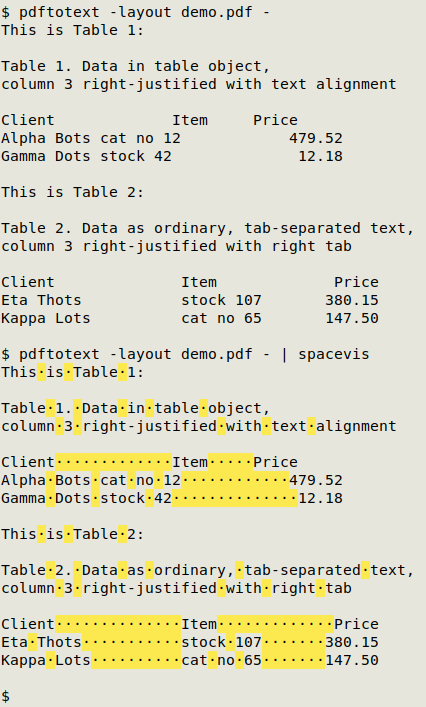Image resolution: width=426 pixels, height=707 pixels.
Task: Click price '147.50' in the plain output
Action: [x=352, y=319]
